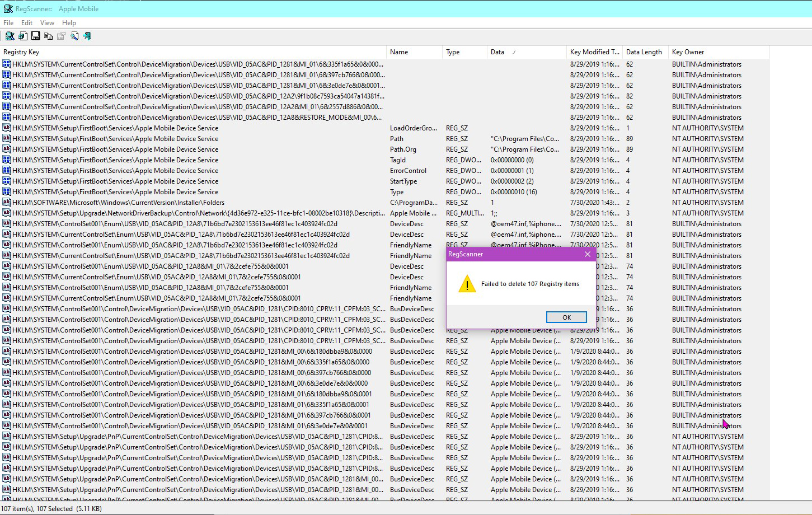The image size is (812, 515).
Task: Open the Help menu
Action: tap(69, 23)
